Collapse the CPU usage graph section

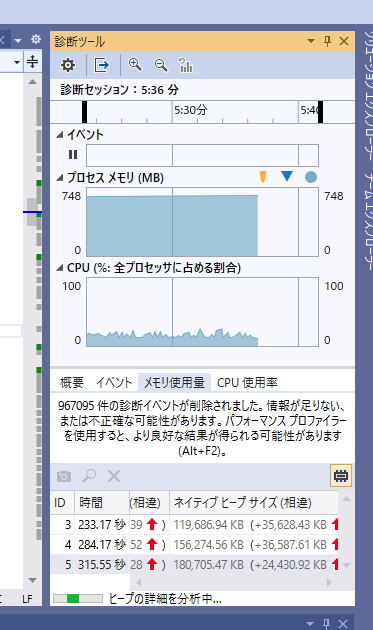(59, 268)
